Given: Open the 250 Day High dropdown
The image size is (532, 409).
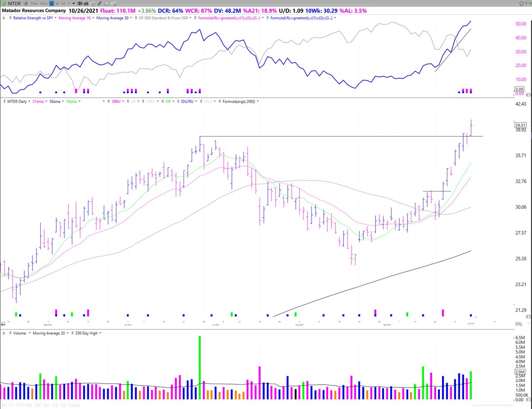Looking at the screenshot, I should coord(100,333).
